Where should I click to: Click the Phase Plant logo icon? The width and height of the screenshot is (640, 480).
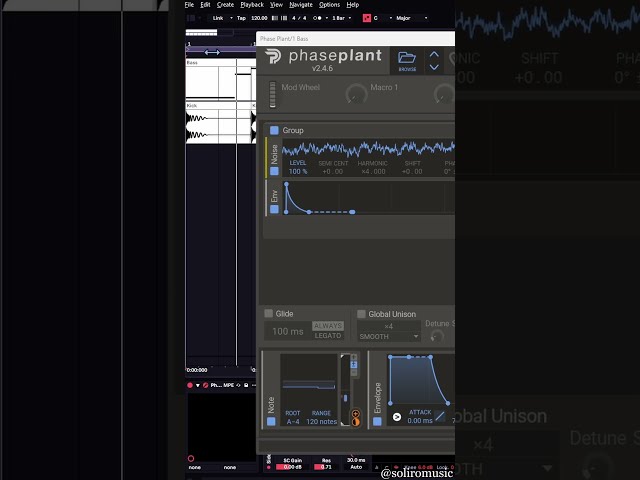(273, 56)
